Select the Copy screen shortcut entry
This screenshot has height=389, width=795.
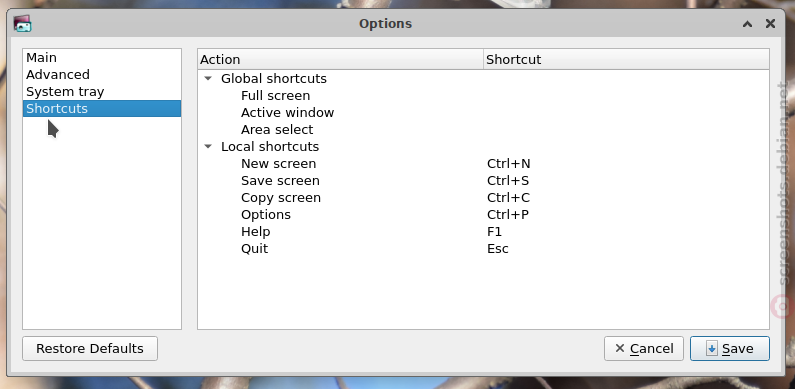pyautogui.click(x=483, y=198)
